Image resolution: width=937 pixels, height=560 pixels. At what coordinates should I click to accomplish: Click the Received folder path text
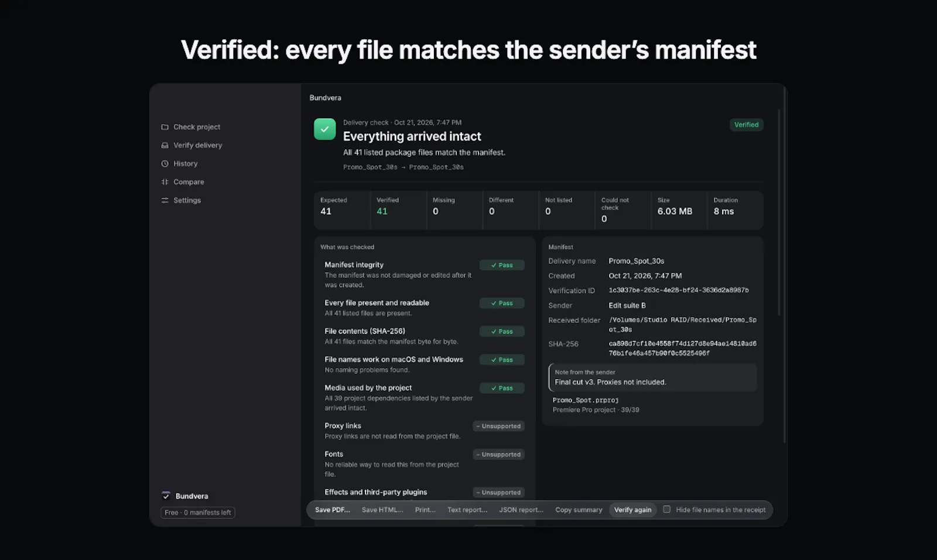pyautogui.click(x=683, y=325)
